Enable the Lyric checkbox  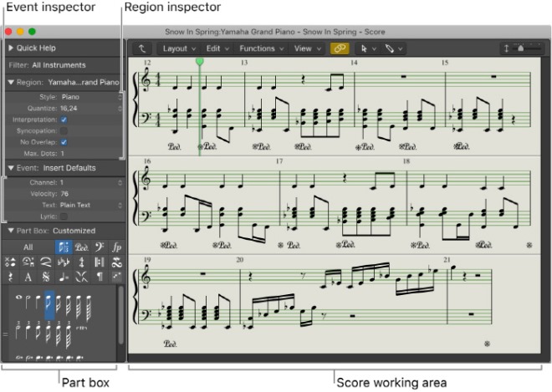tap(64, 216)
